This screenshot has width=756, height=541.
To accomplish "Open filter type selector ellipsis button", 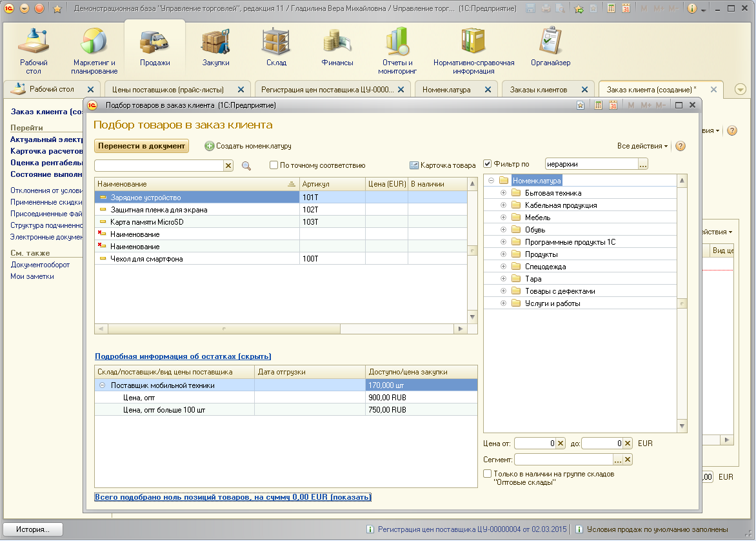I will pyautogui.click(x=643, y=164).
